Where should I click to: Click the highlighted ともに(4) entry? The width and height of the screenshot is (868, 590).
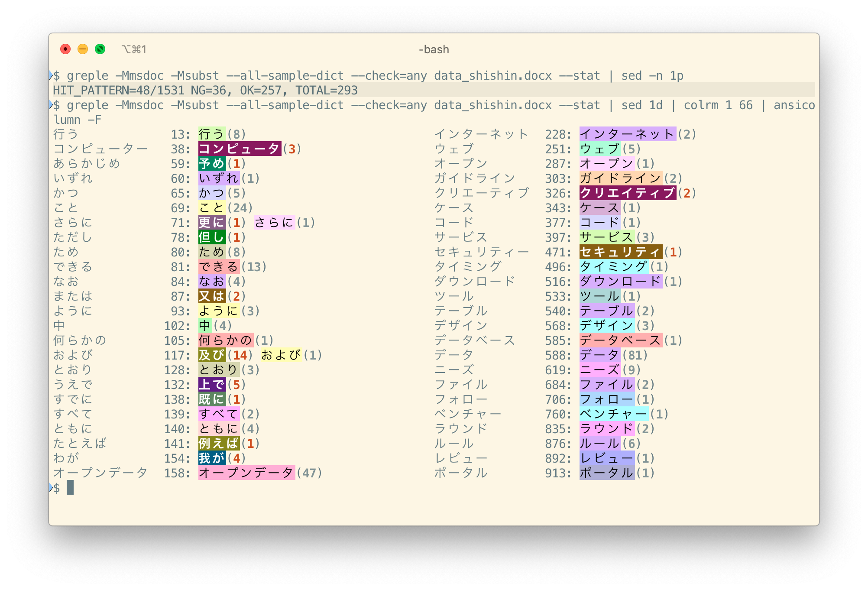tap(219, 429)
